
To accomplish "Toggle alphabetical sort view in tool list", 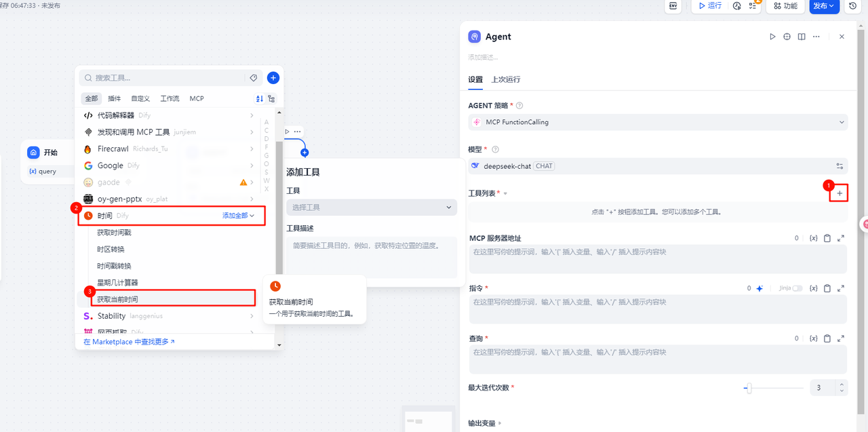I will coord(259,98).
